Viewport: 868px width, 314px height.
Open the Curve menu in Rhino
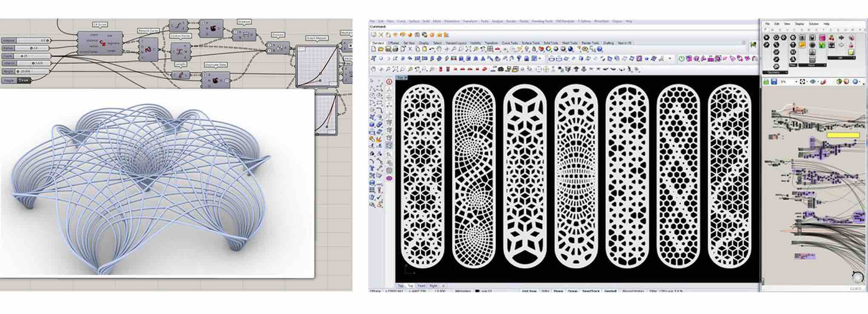[x=401, y=21]
